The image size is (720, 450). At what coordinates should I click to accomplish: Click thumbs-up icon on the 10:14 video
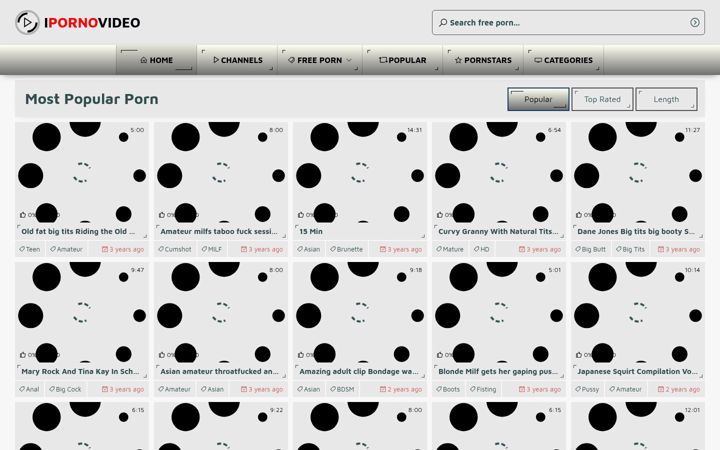click(579, 354)
